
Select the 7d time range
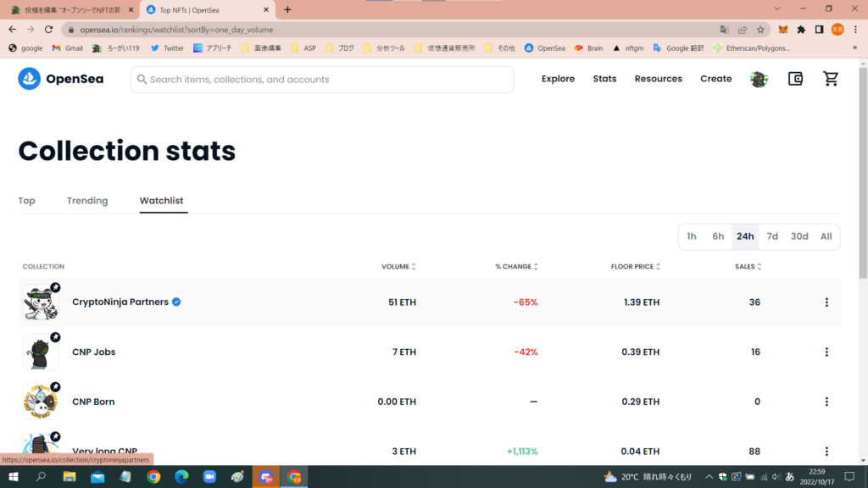[772, 236]
